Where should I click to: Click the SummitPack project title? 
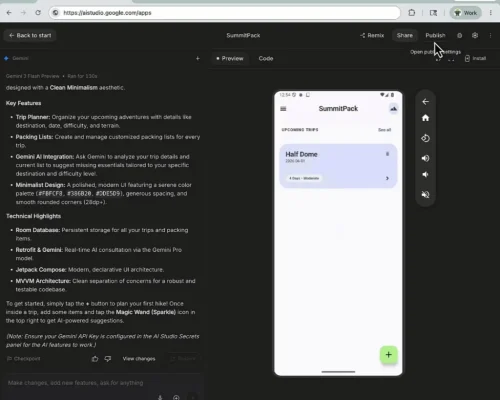tap(243, 35)
